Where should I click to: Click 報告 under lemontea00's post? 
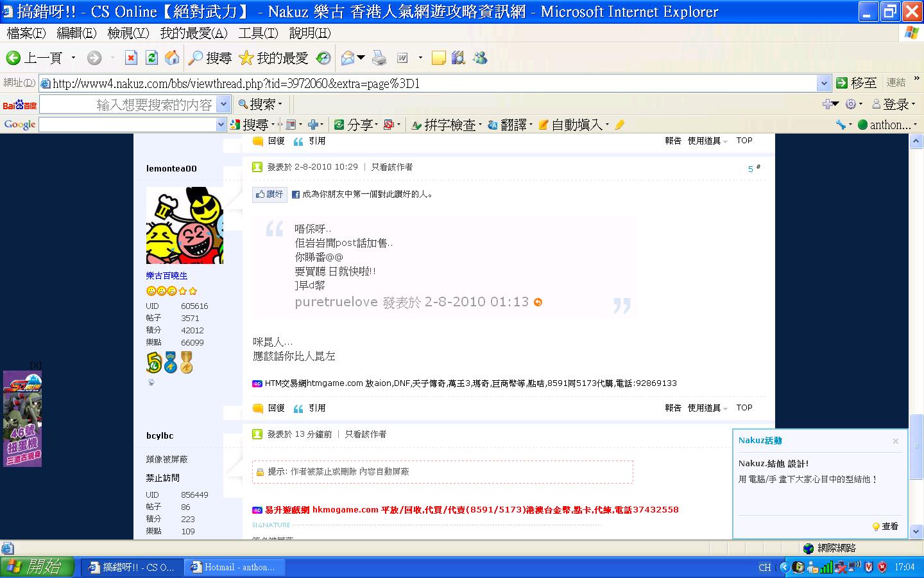pyautogui.click(x=673, y=408)
